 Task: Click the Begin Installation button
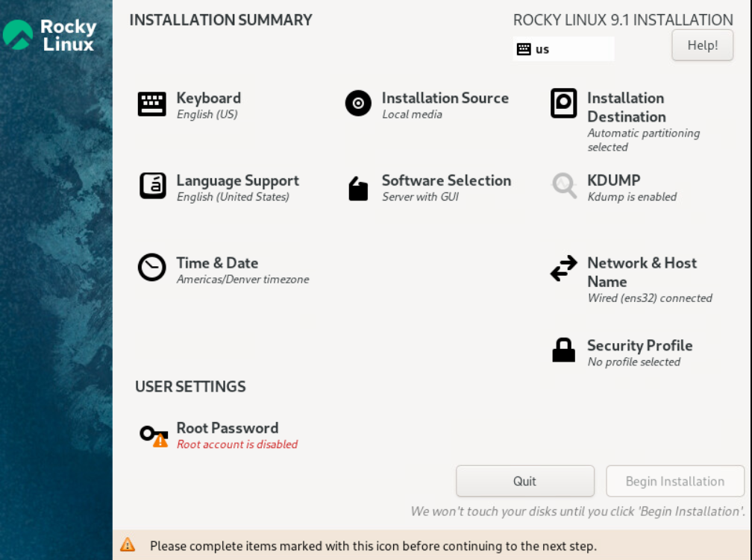tap(675, 482)
